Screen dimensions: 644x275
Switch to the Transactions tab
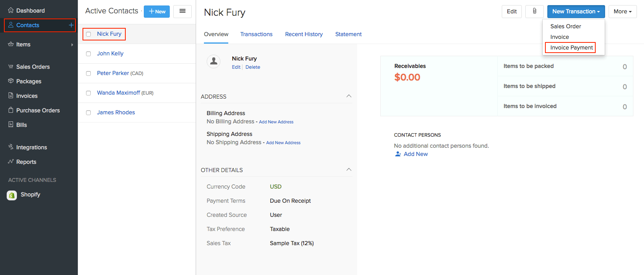tap(256, 34)
